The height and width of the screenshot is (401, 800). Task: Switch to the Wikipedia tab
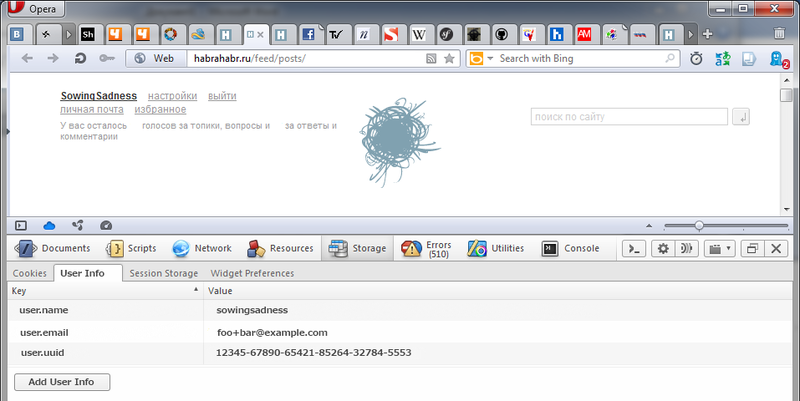(x=419, y=34)
